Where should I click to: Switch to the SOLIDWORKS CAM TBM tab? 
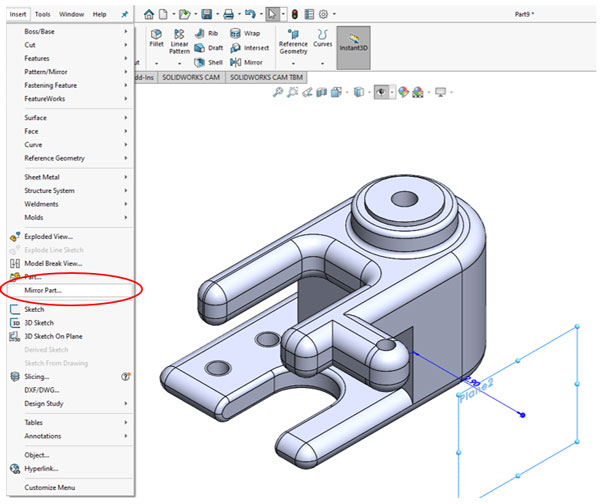[x=266, y=77]
